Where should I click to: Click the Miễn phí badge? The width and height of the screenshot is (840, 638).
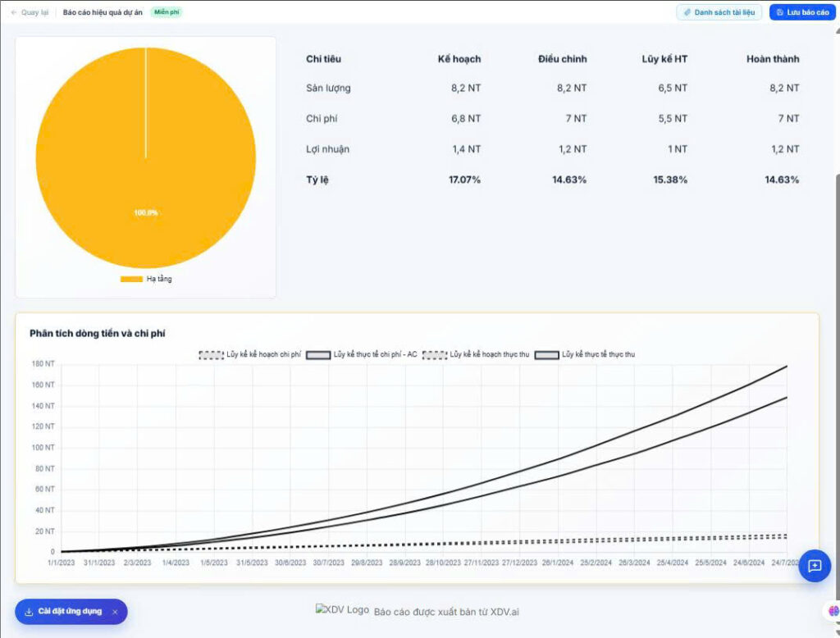click(167, 12)
